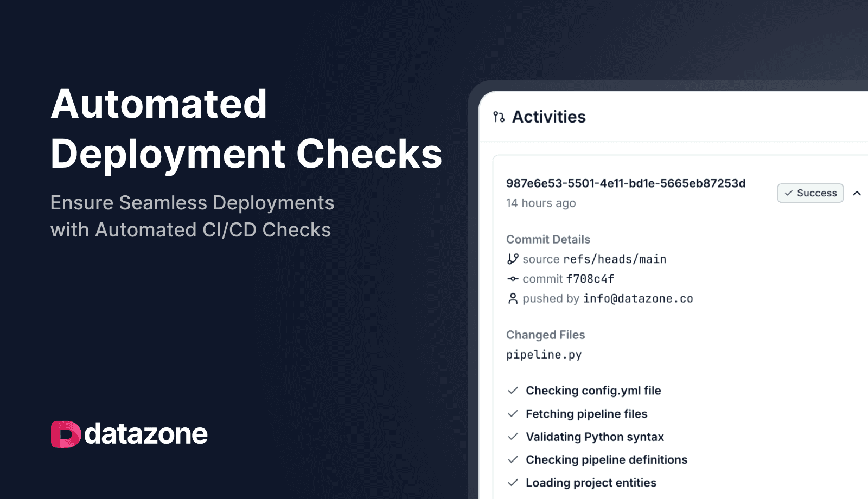Click the commit node icon
This screenshot has width=868, height=499.
(513, 279)
